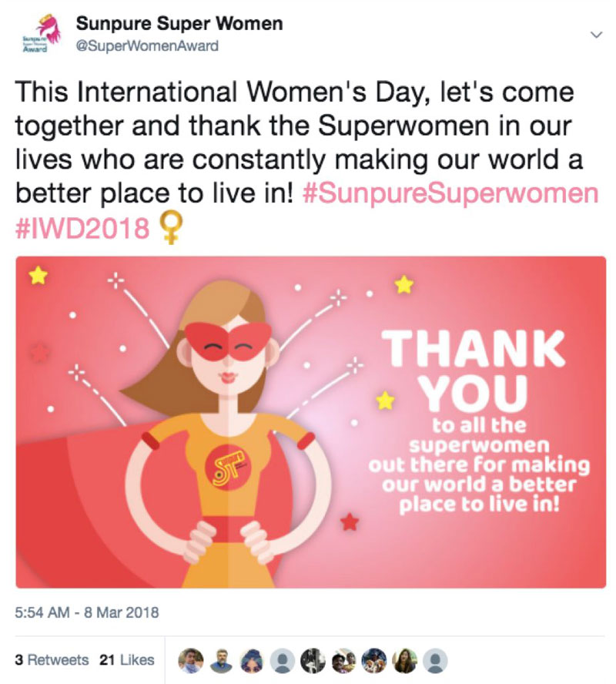Click the 5:54 AM - 8 Mar 2018 timestamp
This screenshot has width=616, height=684.
coord(87,613)
